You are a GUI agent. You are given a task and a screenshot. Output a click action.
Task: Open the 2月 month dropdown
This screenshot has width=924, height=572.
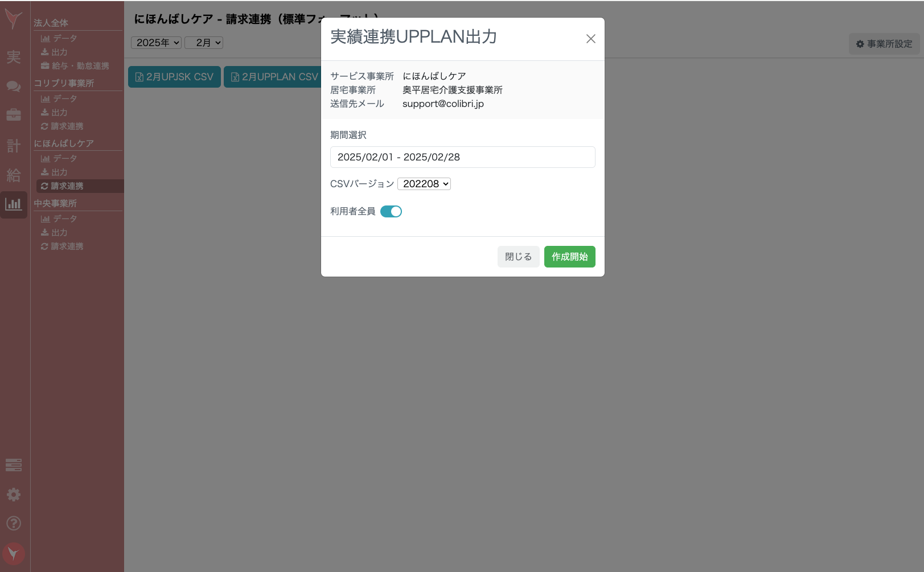pos(203,42)
